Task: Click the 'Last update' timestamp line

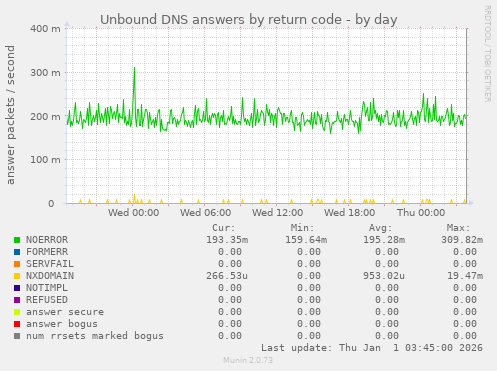Action: [x=372, y=348]
